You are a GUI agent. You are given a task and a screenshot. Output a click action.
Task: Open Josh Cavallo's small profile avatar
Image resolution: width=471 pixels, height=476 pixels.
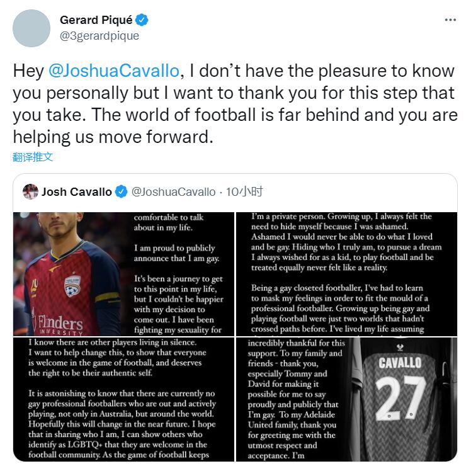click(x=30, y=191)
